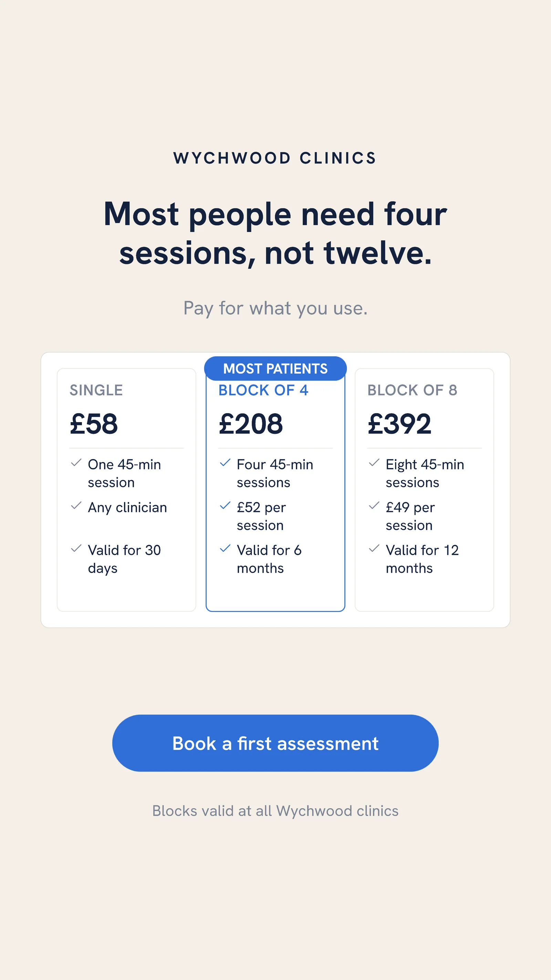Click the Wychwood Clinics brand name
This screenshot has height=980, width=551.
point(275,158)
